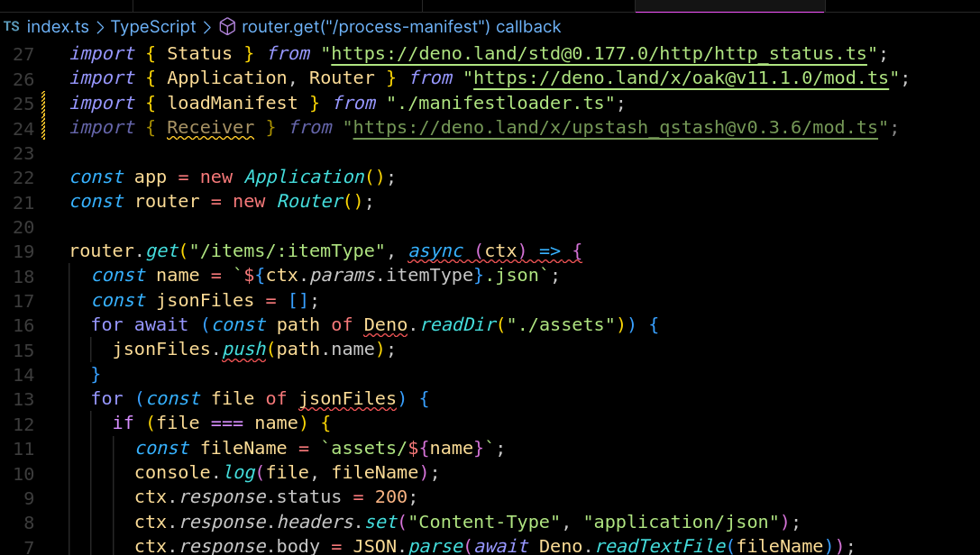Click the underlined Deno identifier on line 16
The height and width of the screenshot is (555, 980).
click(383, 324)
